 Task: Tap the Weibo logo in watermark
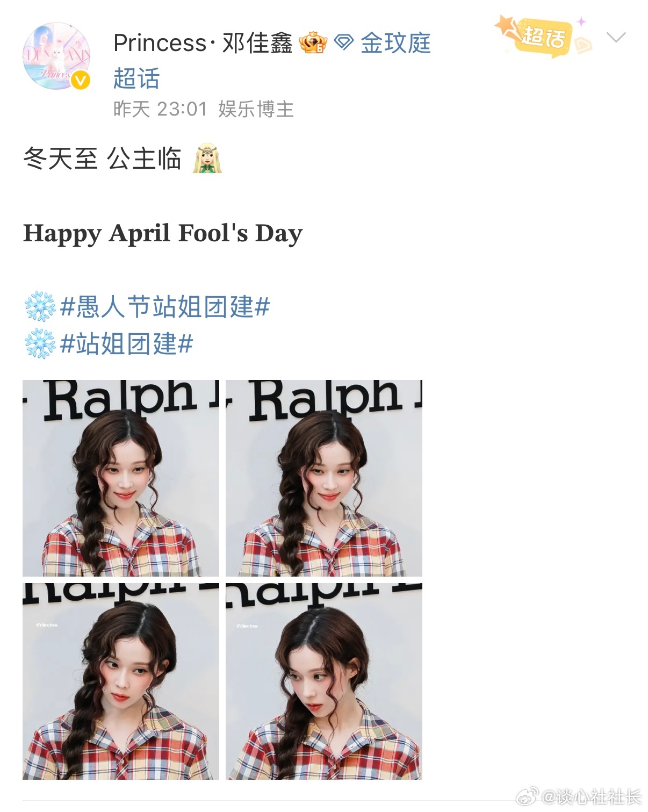pyautogui.click(x=527, y=797)
